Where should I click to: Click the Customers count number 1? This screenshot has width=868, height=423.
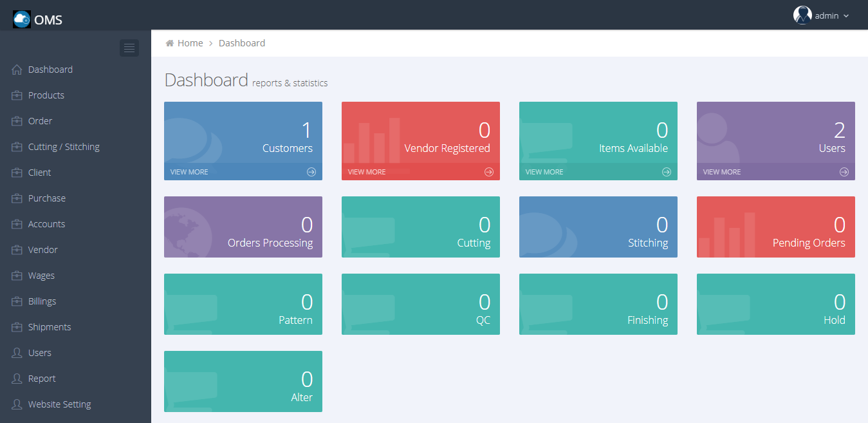tap(307, 131)
